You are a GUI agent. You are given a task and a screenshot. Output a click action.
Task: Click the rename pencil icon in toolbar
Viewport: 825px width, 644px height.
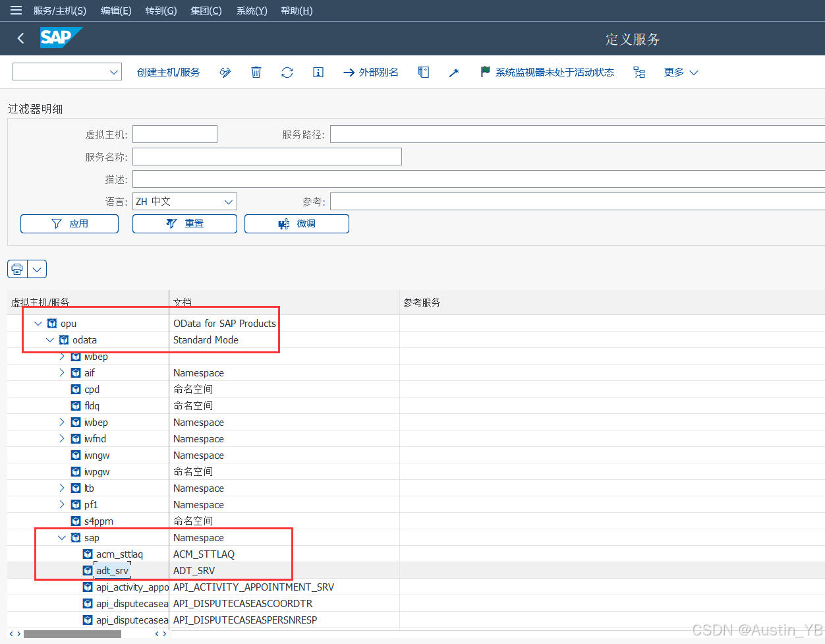pos(225,73)
